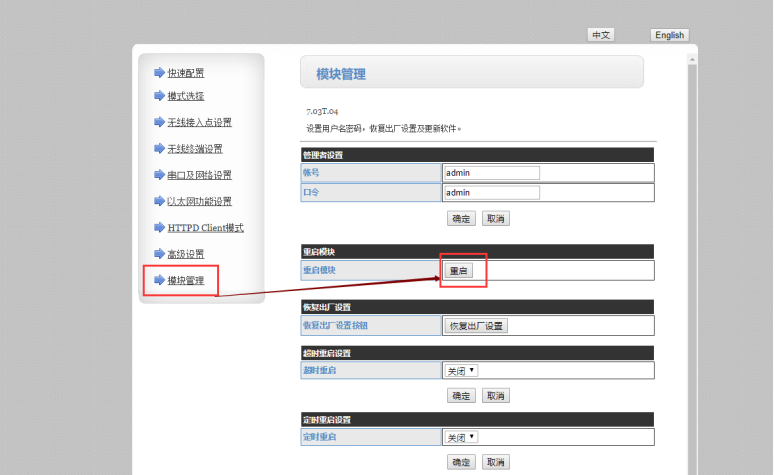
Task: Click the arrow icon beside HTTPD Client模式
Action: click(159, 227)
